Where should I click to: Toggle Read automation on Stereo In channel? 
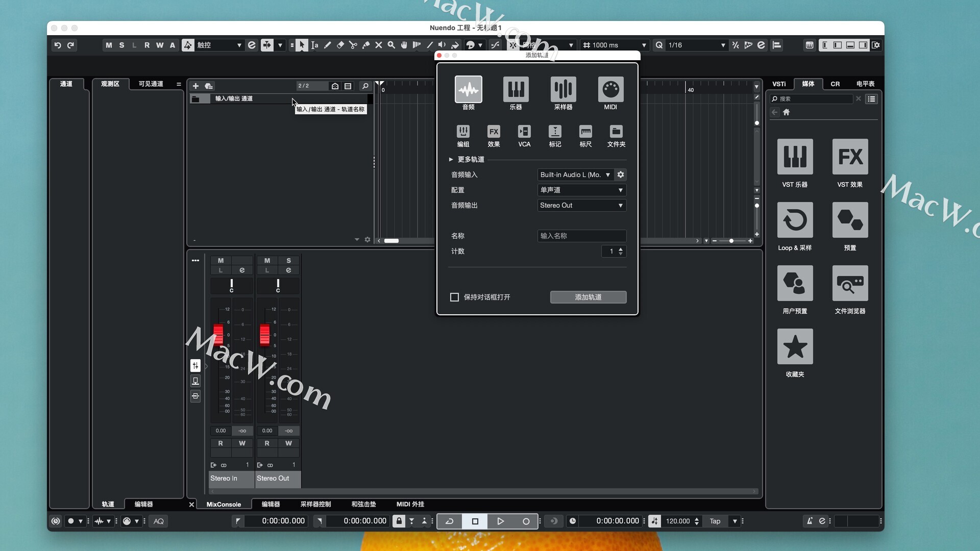click(x=220, y=443)
